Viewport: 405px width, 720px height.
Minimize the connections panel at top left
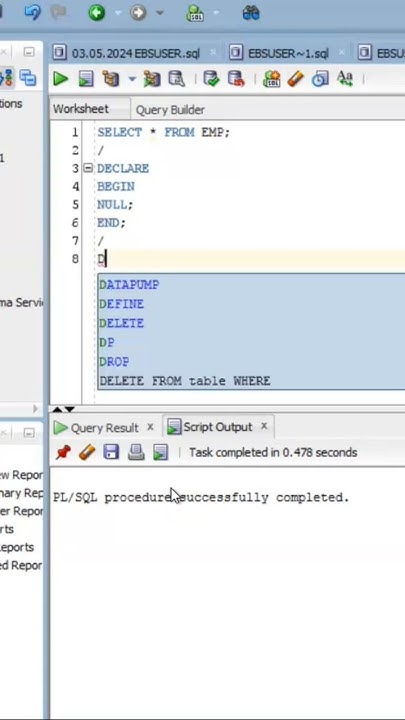point(28,52)
